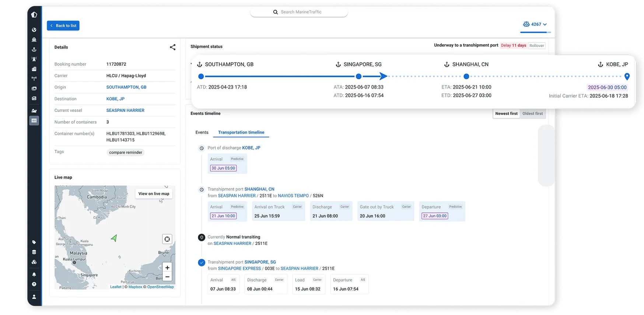Viewport: 644px width, 315px height.
Task: Click View on live map button
Action: tap(154, 194)
